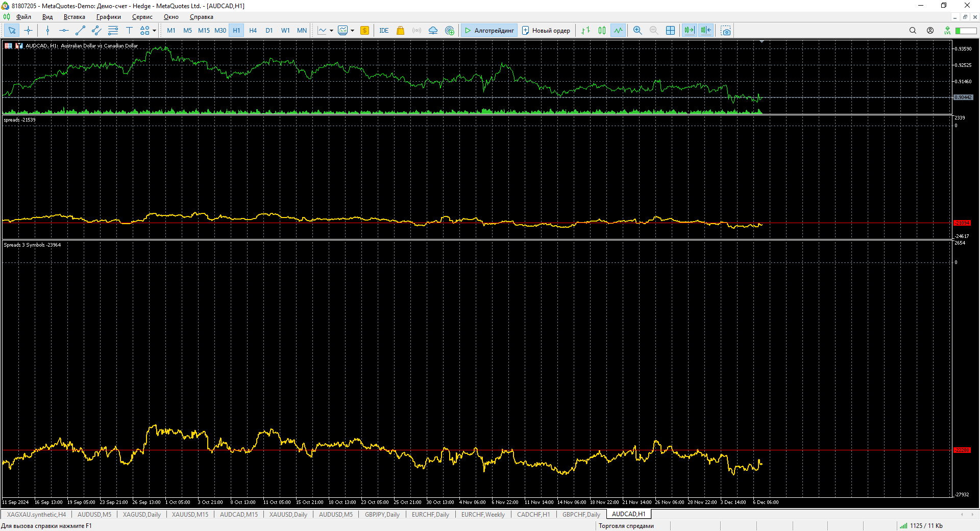Switch to line chart display
Viewport: 980px width, 531px height.
tap(618, 31)
